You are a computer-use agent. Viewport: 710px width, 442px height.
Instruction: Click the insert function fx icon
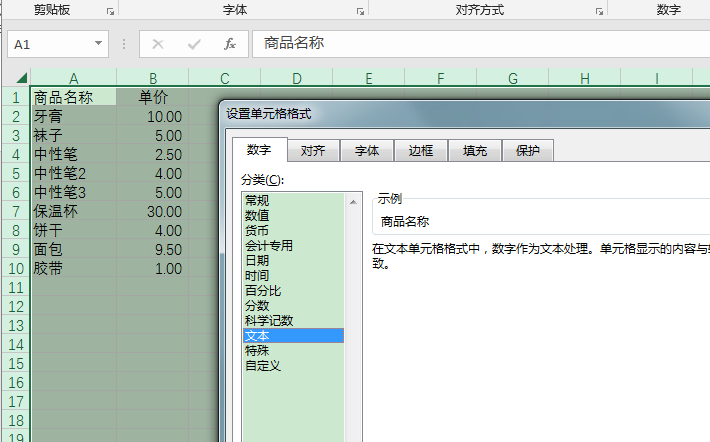click(x=229, y=44)
